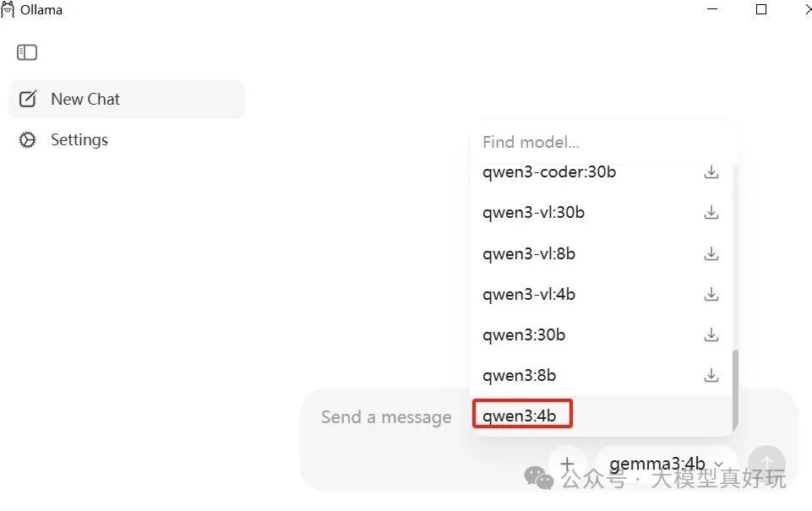Download the qwen3:8b model

(711, 375)
